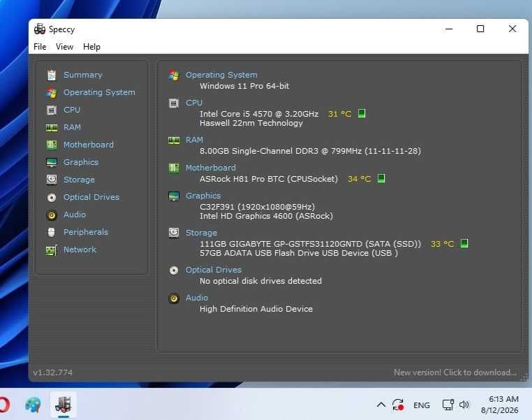Click the Optical Drives disc icon in main panel
Image resolution: width=532 pixels, height=420 pixels.
coord(174,270)
